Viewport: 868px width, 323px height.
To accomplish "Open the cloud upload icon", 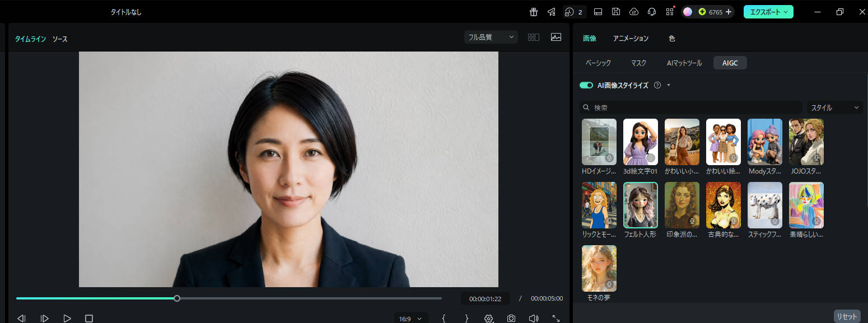I will pos(634,12).
